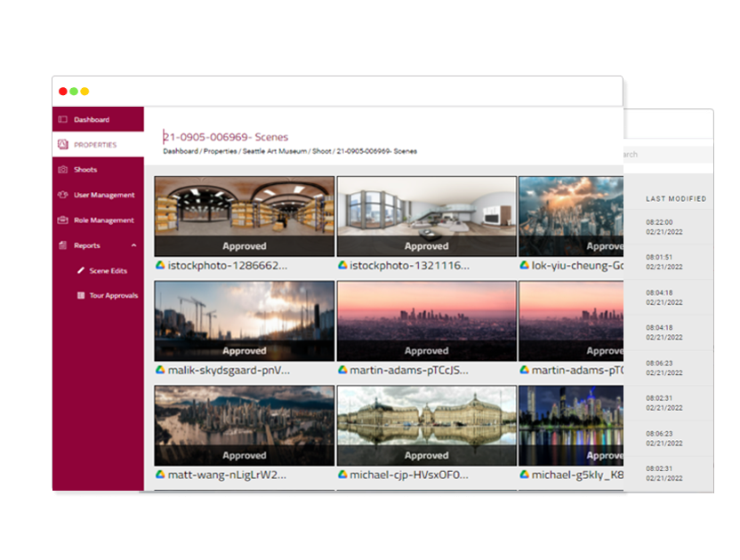The image size is (740, 560).
Task: Select the User Management menu item
Action: [x=104, y=195]
